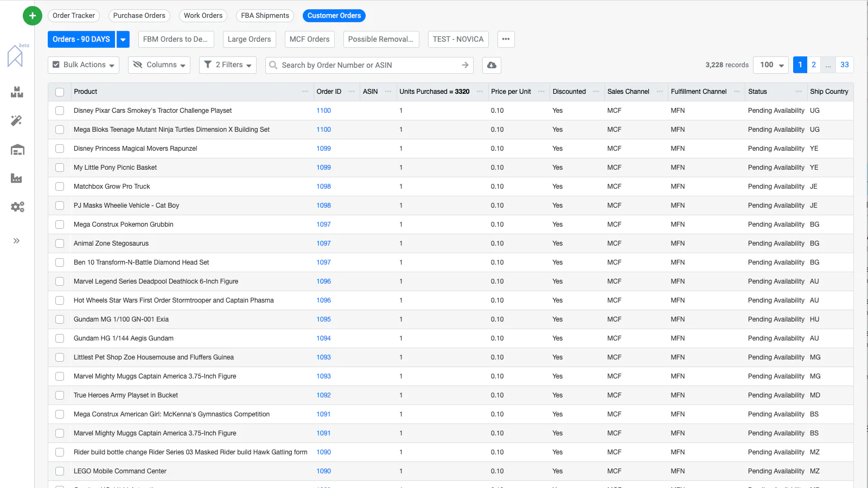The image size is (868, 488).
Task: Open the warehouse sidebar icon
Action: [x=17, y=150]
